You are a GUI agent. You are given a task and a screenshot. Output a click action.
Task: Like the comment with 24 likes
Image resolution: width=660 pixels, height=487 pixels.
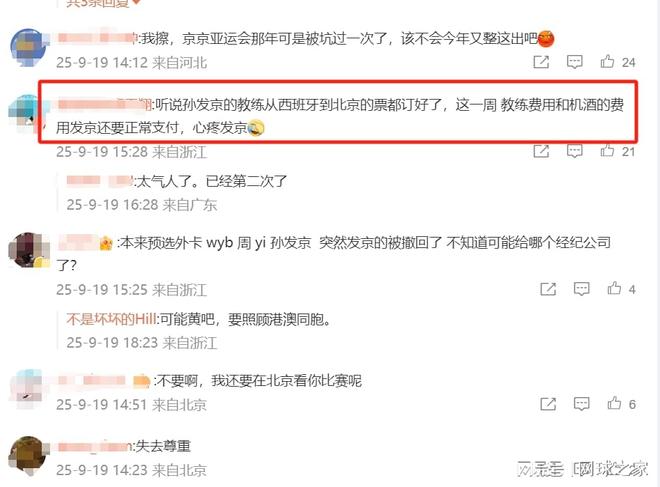pyautogui.click(x=607, y=61)
